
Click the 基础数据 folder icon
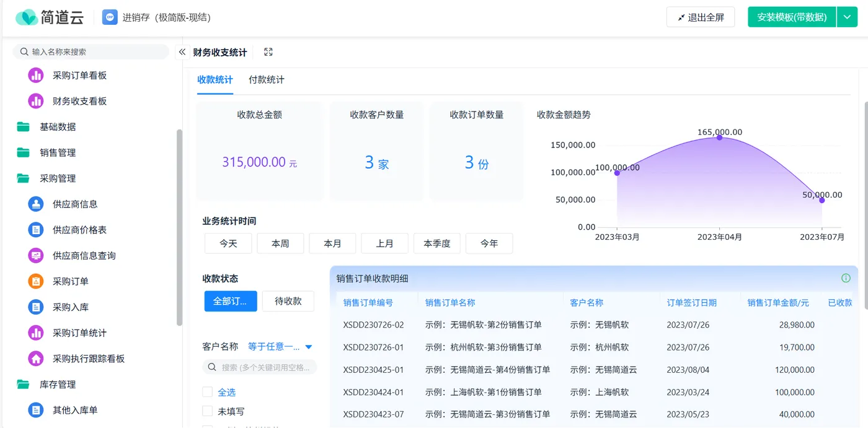tap(24, 127)
